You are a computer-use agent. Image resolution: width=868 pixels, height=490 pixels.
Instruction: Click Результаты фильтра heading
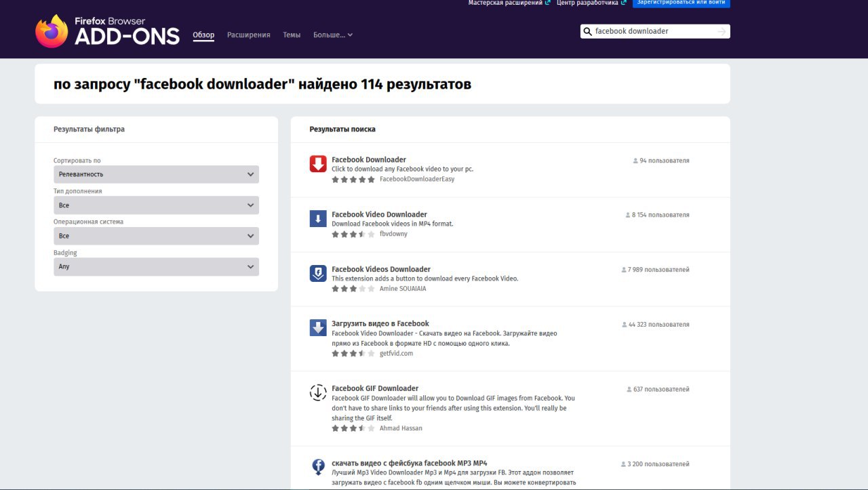tap(89, 129)
